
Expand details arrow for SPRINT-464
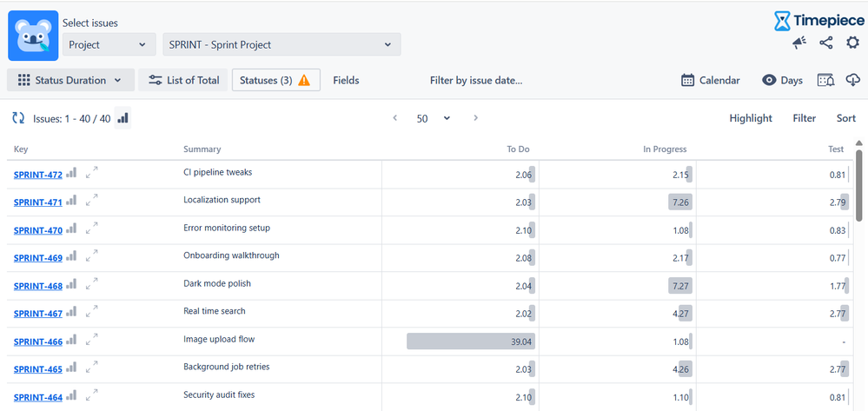coord(92,394)
